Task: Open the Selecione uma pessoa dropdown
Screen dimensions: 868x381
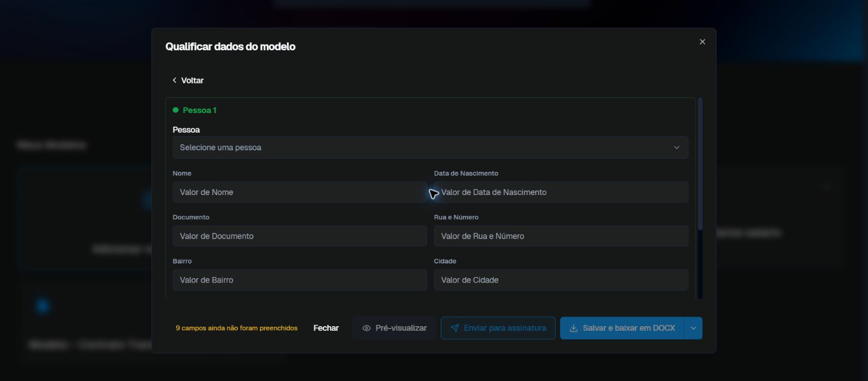Action: [431, 148]
